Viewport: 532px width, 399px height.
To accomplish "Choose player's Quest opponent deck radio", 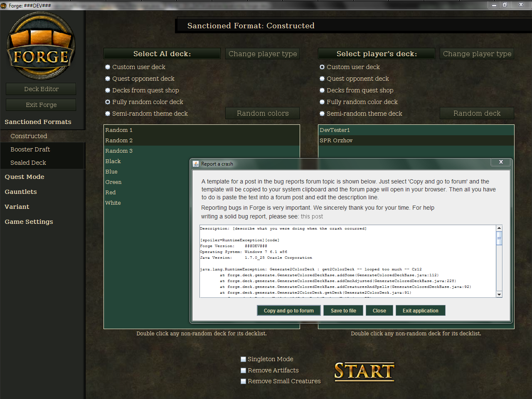I will pos(322,79).
